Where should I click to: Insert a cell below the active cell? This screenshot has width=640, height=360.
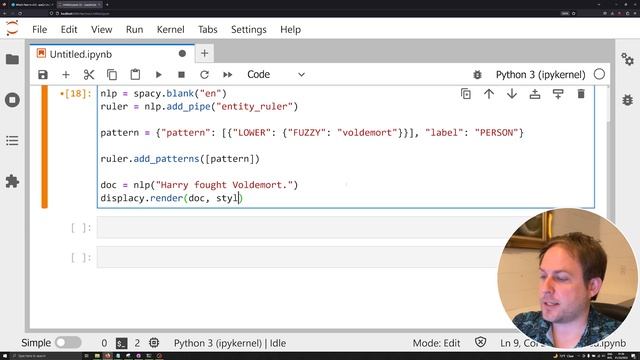[x=558, y=94]
